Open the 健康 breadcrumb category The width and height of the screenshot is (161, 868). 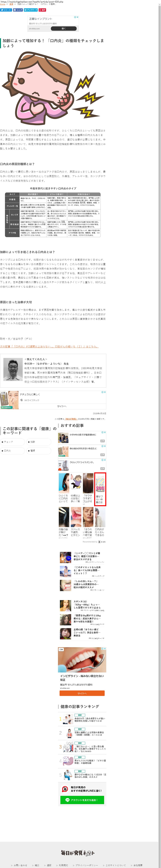(11, 4)
